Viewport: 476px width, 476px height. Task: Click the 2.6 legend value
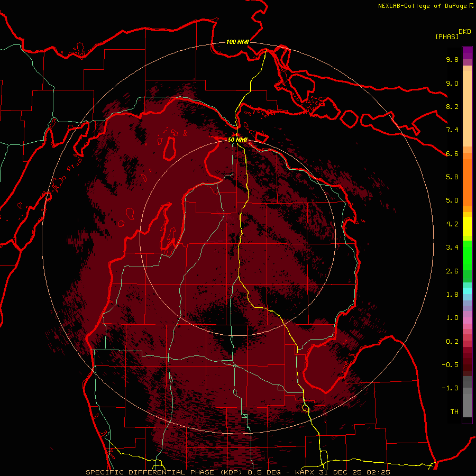[452, 271]
